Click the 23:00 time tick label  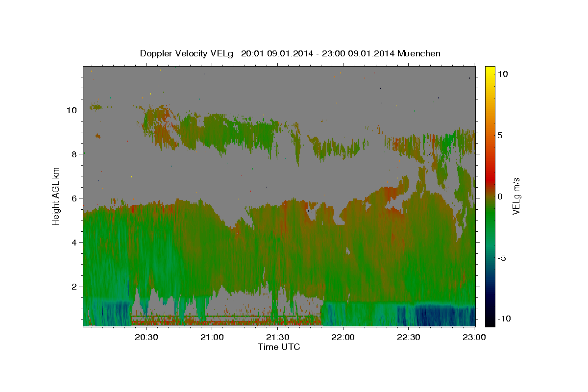click(x=474, y=337)
